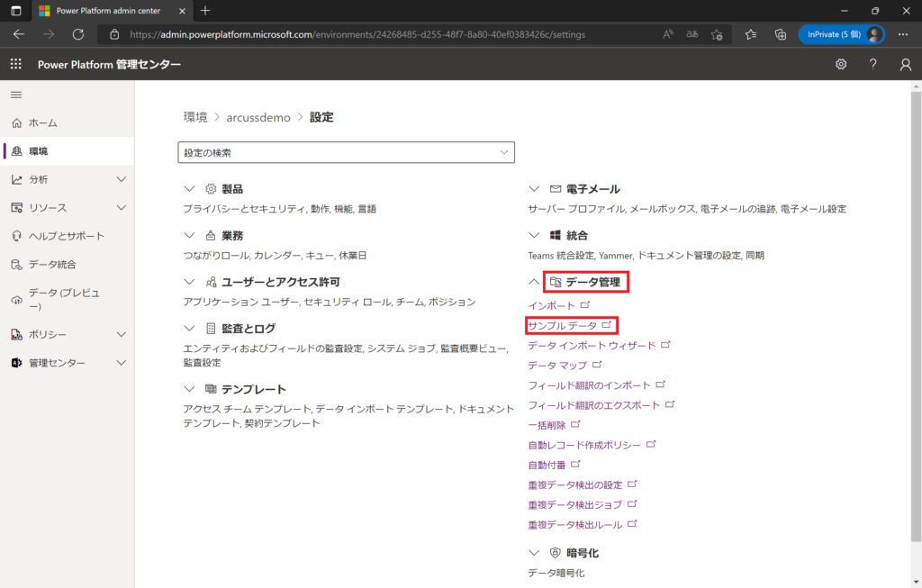Open the browser collections icon
Viewport: 922px width, 588px height.
click(x=781, y=34)
